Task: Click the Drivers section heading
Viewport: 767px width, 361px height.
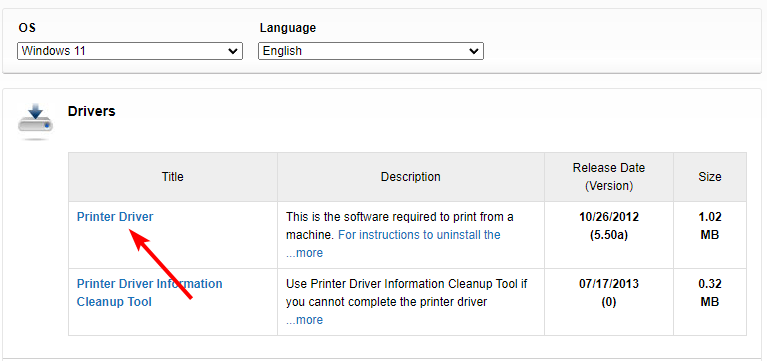Action: click(x=91, y=112)
